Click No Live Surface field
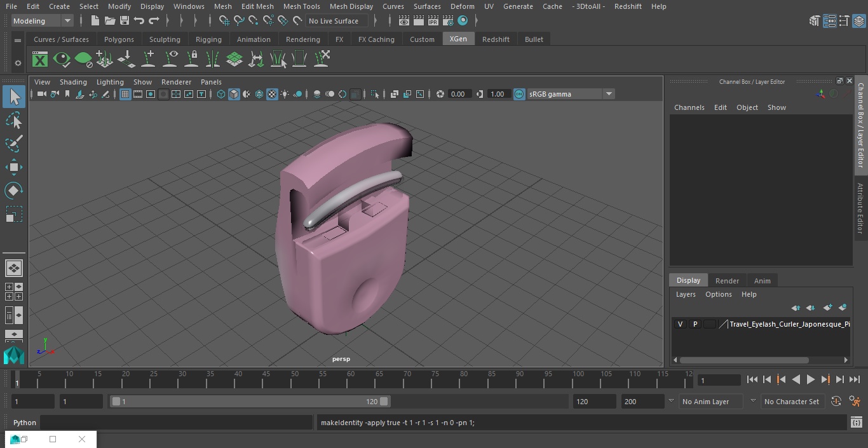 tap(336, 21)
